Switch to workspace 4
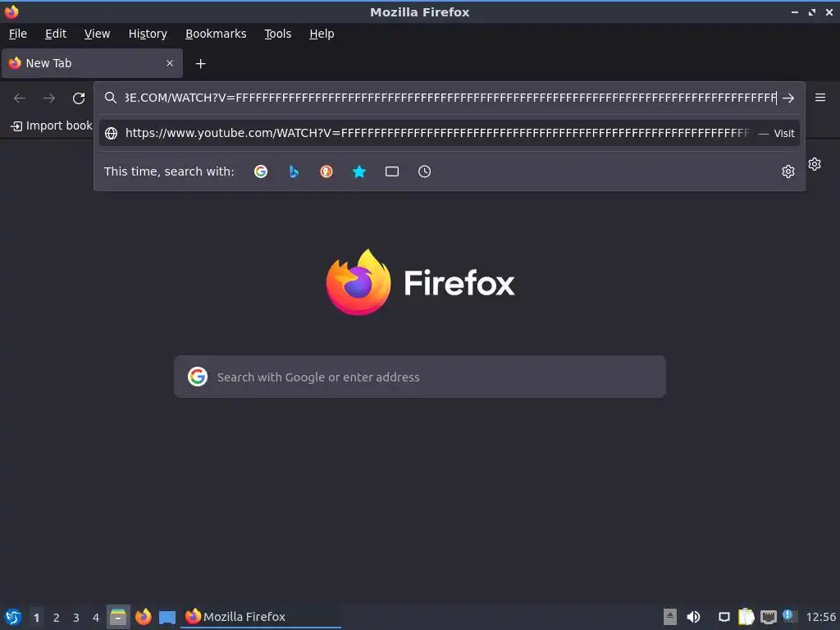 [x=96, y=617]
